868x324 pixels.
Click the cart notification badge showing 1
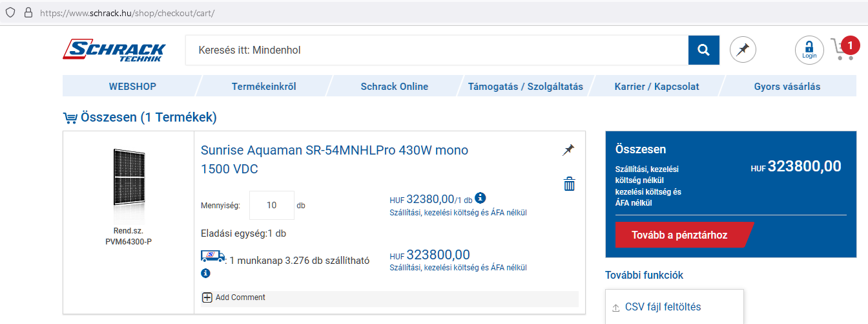[x=850, y=45]
